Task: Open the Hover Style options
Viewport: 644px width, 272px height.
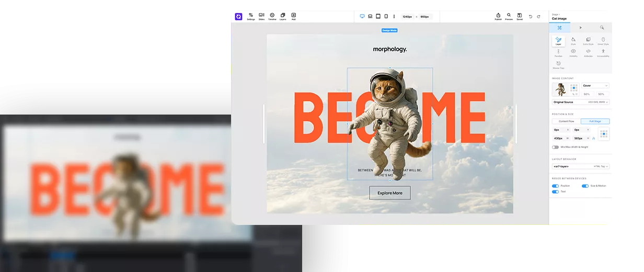Action: pyautogui.click(x=603, y=41)
